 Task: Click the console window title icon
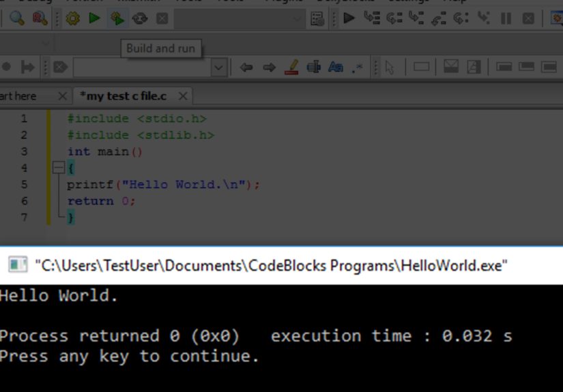pyautogui.click(x=18, y=265)
